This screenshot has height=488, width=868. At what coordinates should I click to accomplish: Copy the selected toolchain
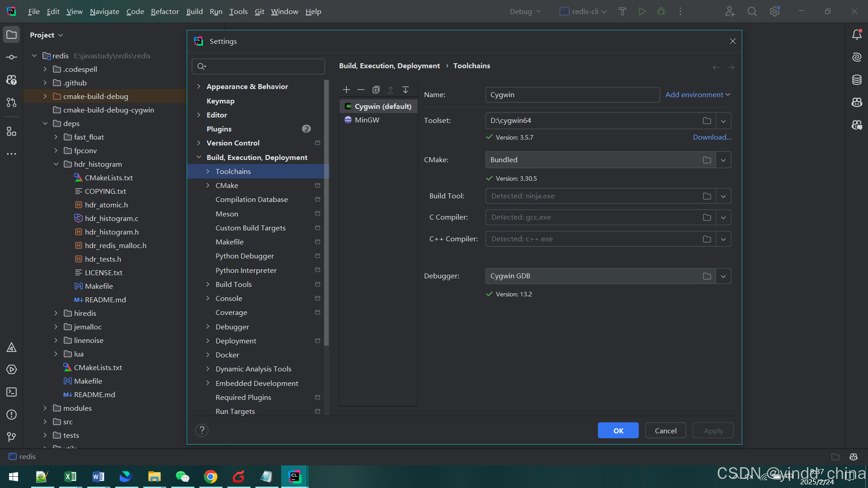tap(376, 90)
